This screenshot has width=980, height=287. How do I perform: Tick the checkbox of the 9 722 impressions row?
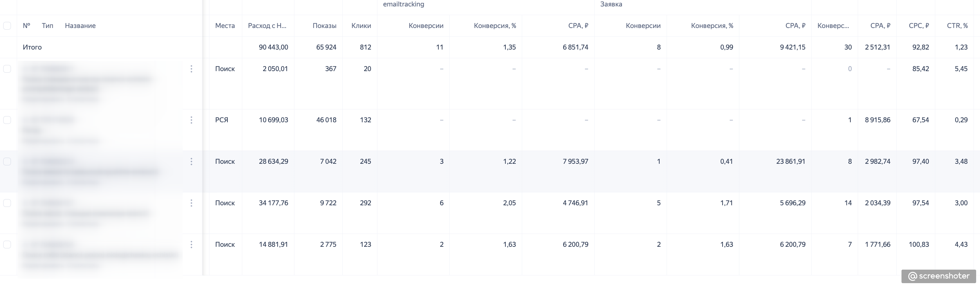click(x=7, y=203)
